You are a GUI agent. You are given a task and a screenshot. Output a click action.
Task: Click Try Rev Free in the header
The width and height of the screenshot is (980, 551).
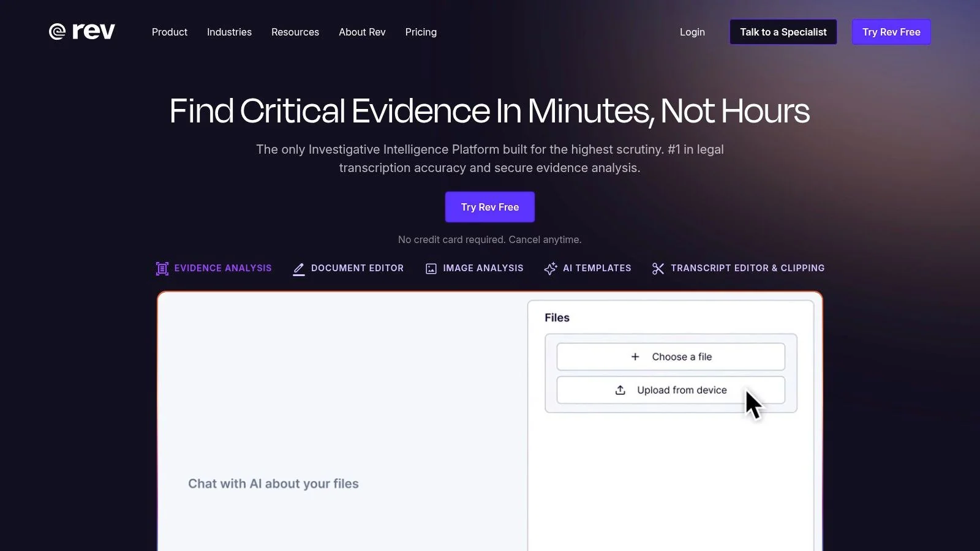891,32
